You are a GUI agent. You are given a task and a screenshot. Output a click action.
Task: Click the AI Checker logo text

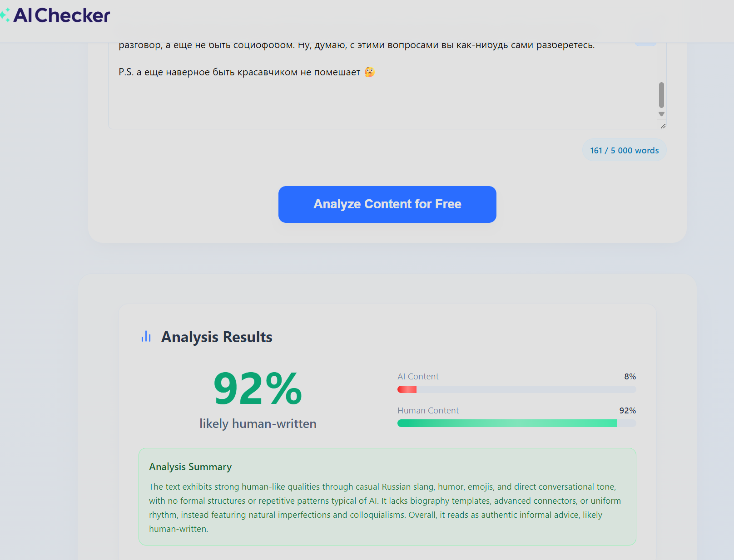[62, 15]
